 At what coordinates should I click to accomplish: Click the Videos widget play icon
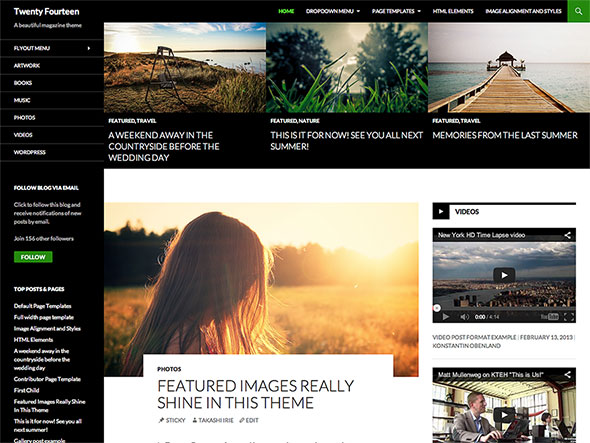441,212
